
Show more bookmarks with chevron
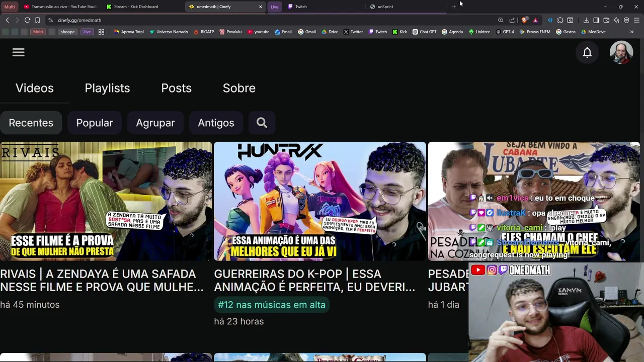pyautogui.click(x=632, y=32)
